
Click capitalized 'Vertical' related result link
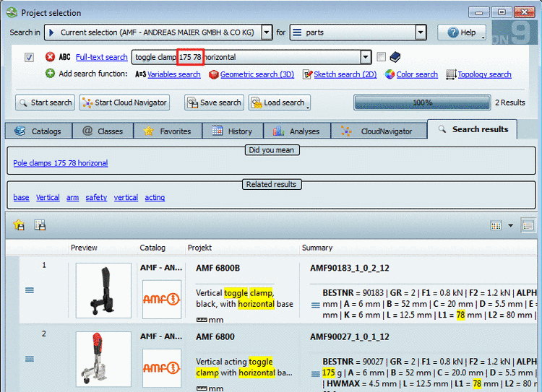click(x=48, y=197)
